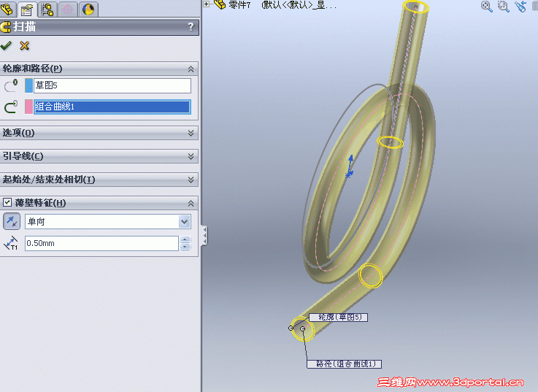The image size is (538, 392).
Task: Confirm the sweep with green checkmark
Action: tap(6, 46)
